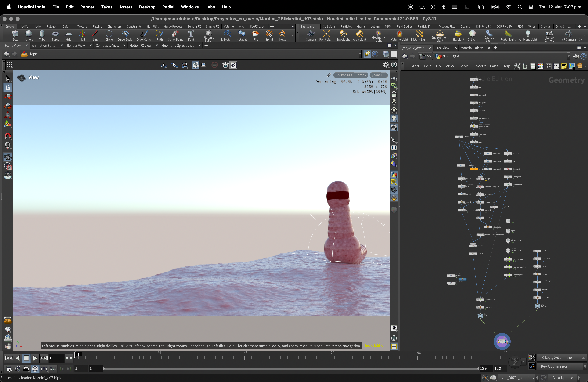
Task: Toggle Auto Update mode button
Action: (562, 378)
